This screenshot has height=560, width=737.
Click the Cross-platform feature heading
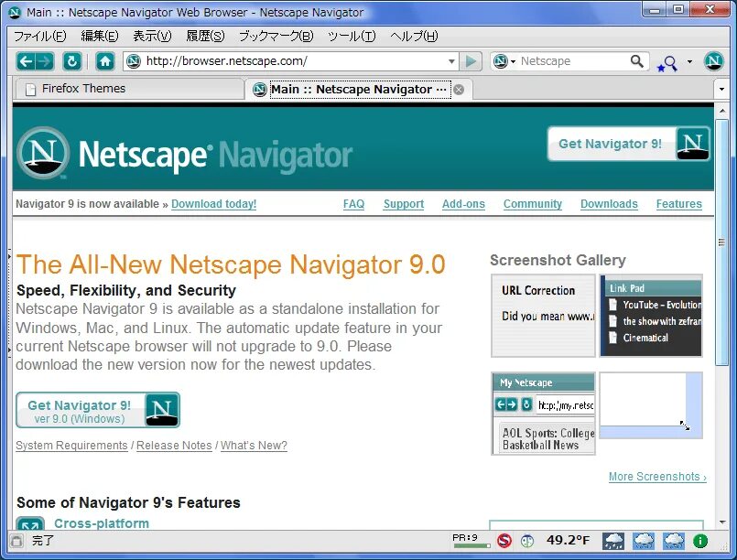point(102,522)
